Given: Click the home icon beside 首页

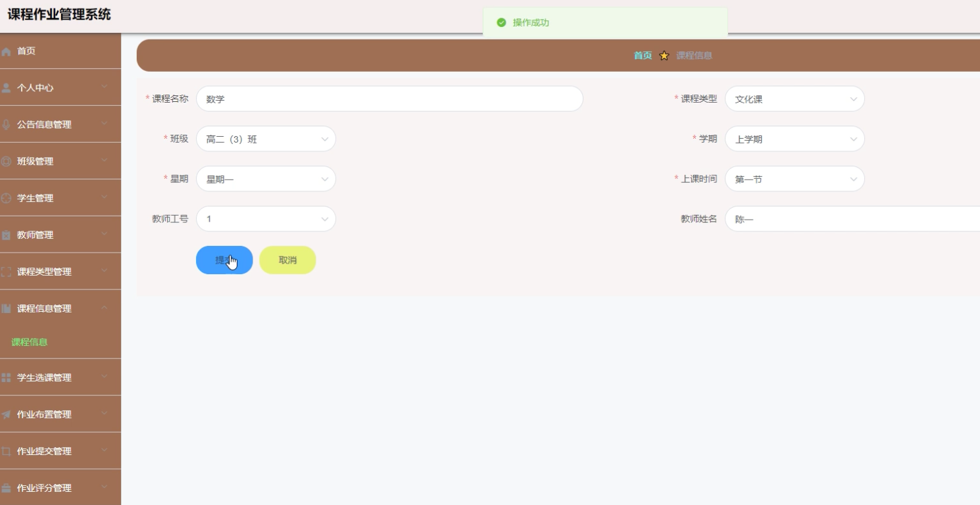Looking at the screenshot, I should (x=7, y=51).
